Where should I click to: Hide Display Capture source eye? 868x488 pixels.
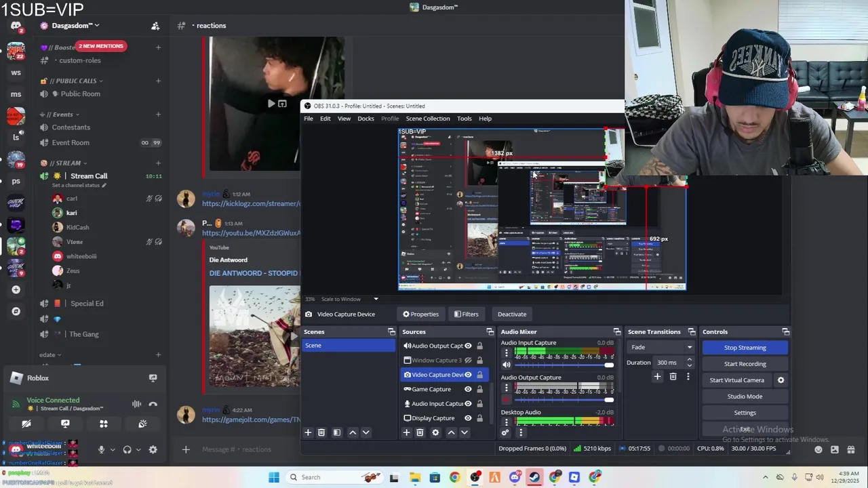(468, 418)
